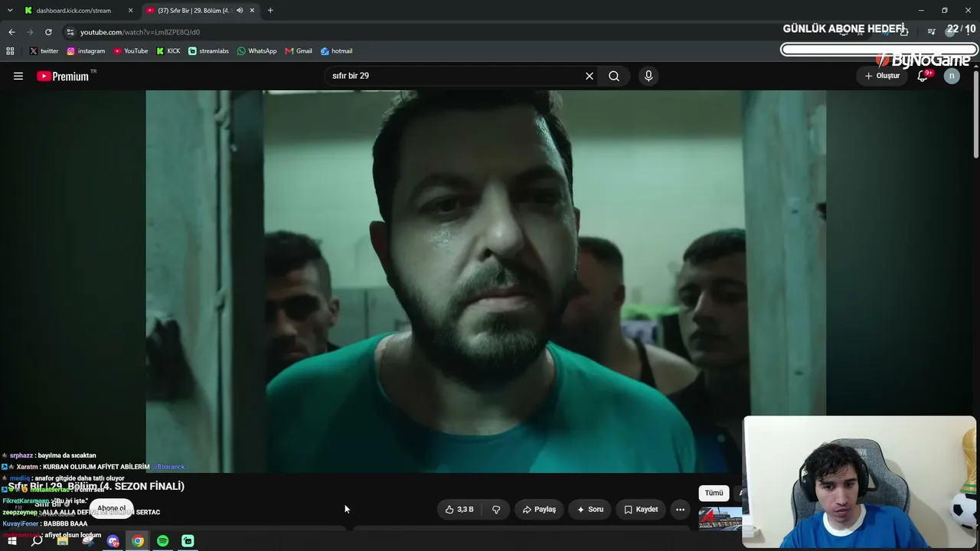Mute the tab via its speaker icon
The image size is (980, 551).
[x=240, y=11]
